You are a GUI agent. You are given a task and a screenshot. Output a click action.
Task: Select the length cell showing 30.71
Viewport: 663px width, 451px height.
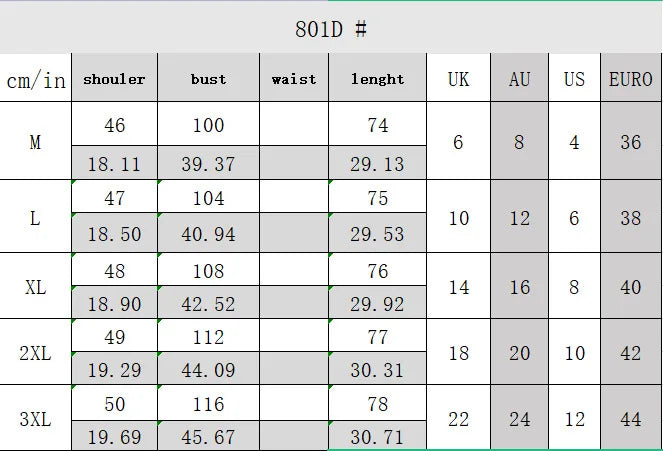pyautogui.click(x=377, y=437)
